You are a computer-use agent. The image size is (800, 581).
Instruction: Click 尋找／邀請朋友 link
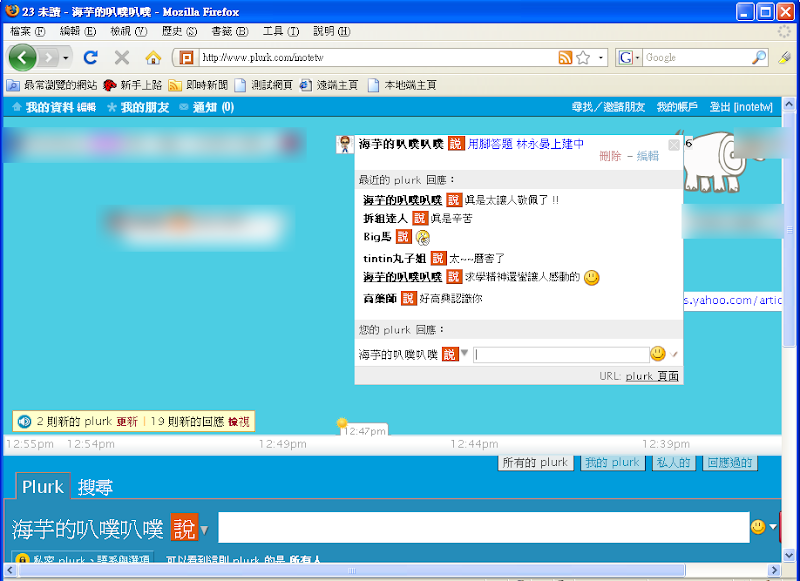(608, 107)
